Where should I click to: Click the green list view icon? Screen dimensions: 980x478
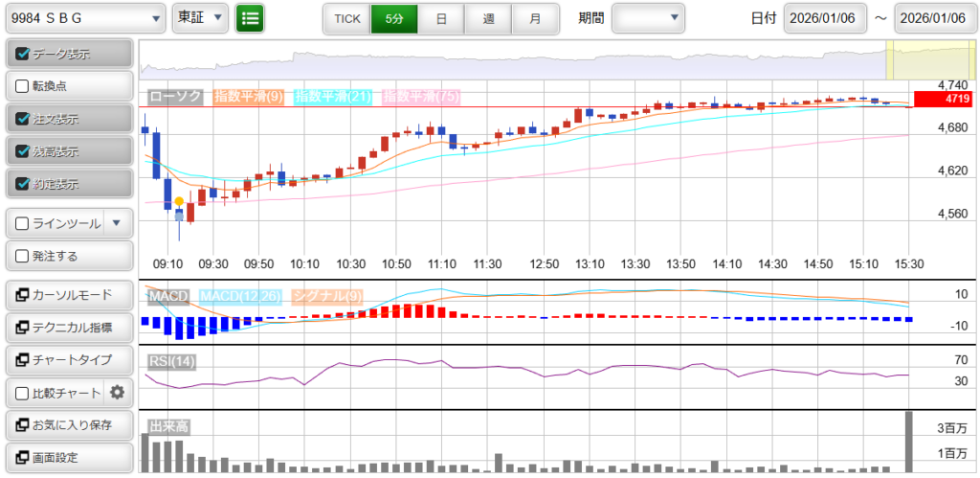coord(250,18)
